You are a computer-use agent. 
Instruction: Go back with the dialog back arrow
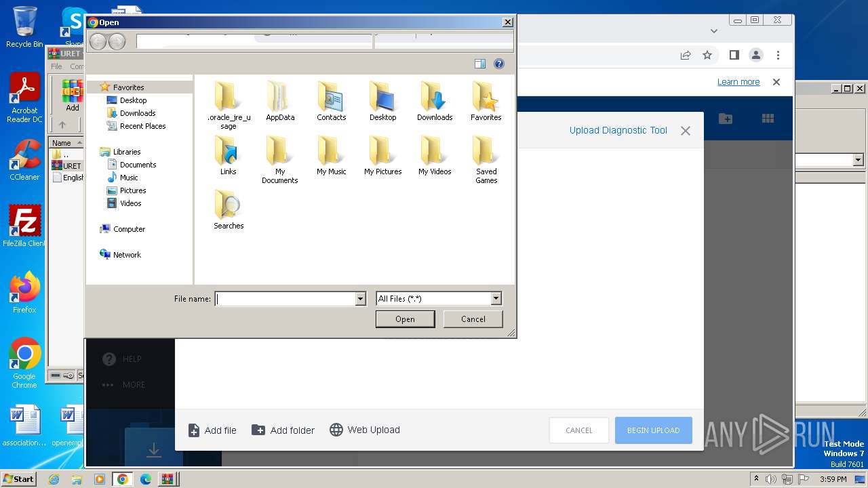pos(98,42)
